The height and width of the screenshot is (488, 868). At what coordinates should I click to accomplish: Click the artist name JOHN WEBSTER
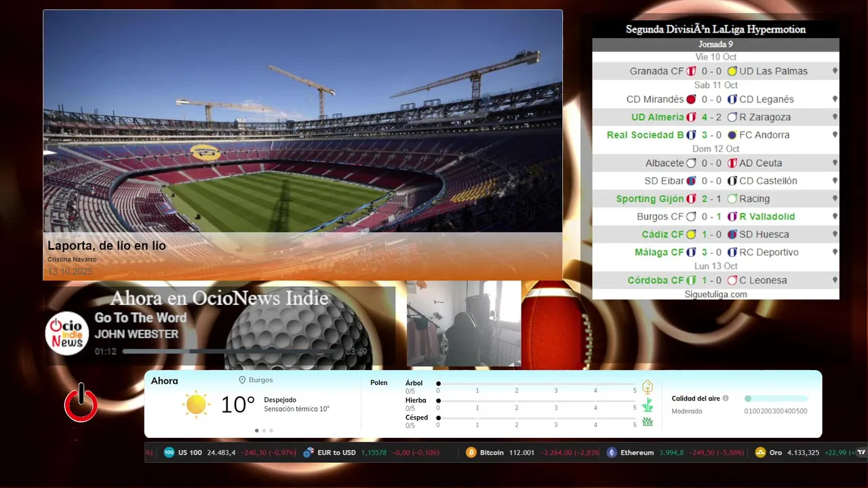[x=136, y=334]
